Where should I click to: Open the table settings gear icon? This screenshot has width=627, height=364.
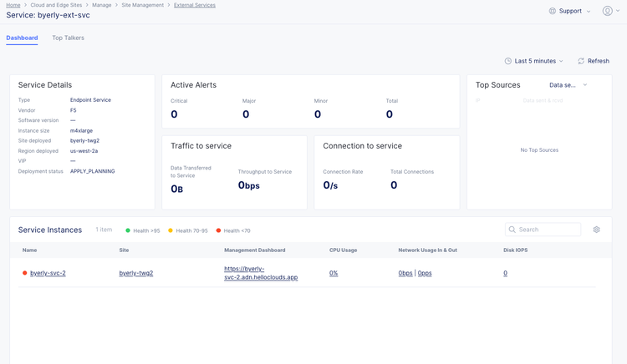click(596, 230)
